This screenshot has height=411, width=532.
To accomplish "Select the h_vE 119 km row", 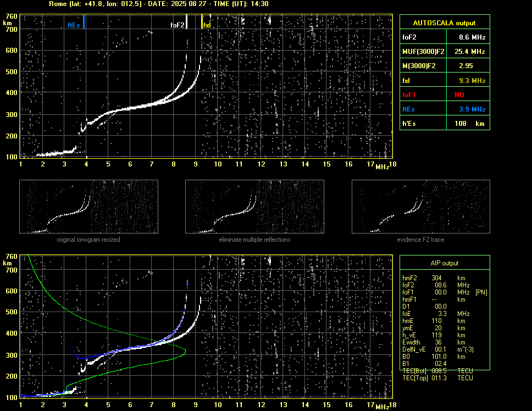I will 434,335.
